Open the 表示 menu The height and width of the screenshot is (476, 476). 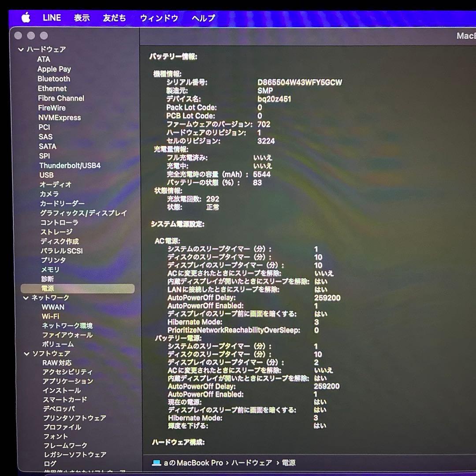(81, 18)
